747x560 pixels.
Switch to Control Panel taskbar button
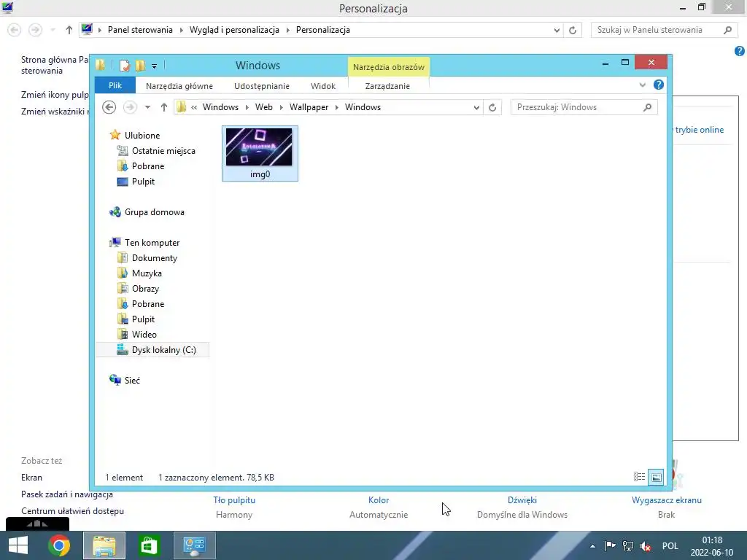[194, 545]
